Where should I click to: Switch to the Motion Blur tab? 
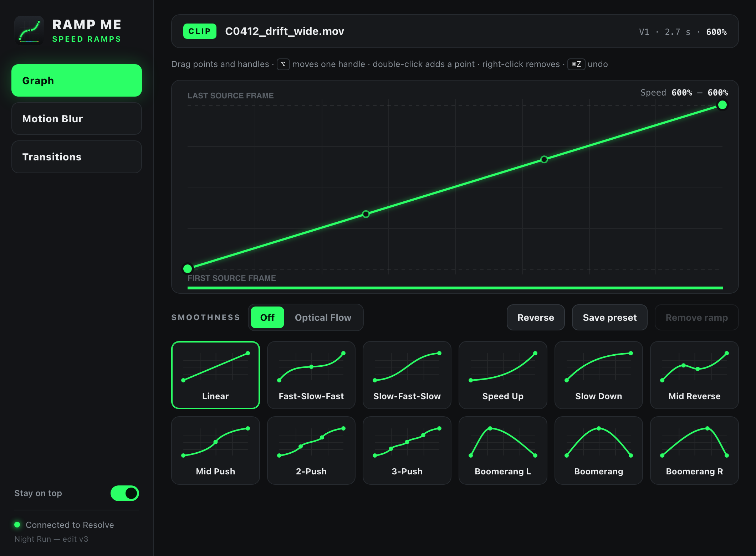[x=77, y=119]
